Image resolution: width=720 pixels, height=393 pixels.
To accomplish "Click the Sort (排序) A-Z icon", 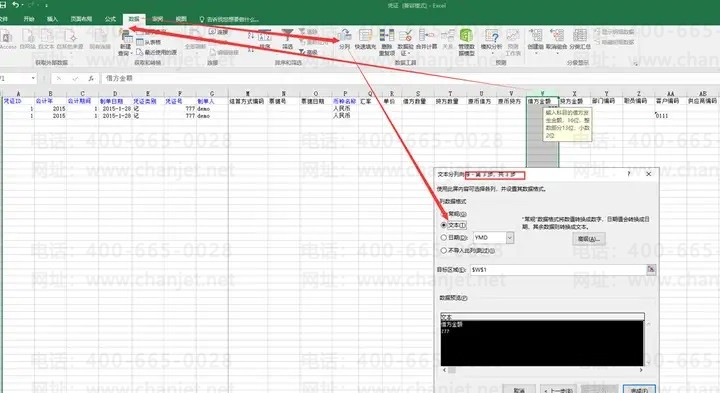I will point(265,36).
